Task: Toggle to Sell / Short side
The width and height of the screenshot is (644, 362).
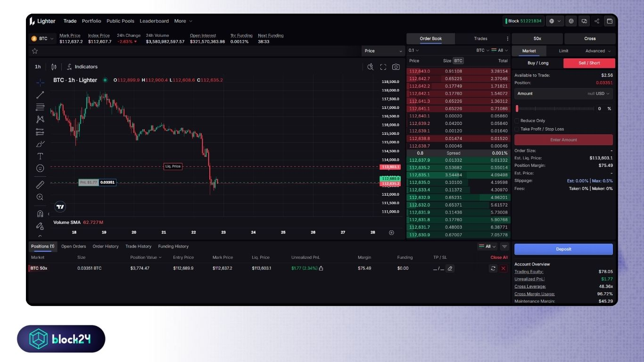Action: click(589, 63)
